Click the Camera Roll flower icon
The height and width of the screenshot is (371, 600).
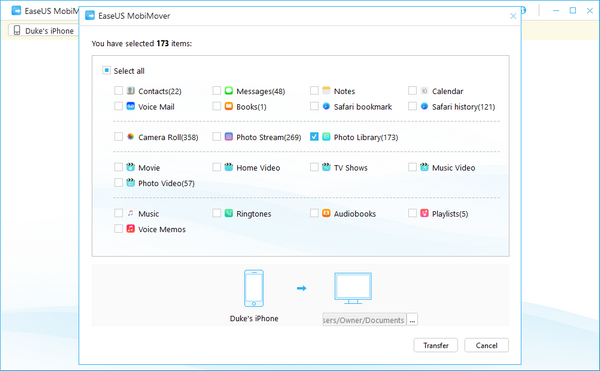pyautogui.click(x=130, y=137)
